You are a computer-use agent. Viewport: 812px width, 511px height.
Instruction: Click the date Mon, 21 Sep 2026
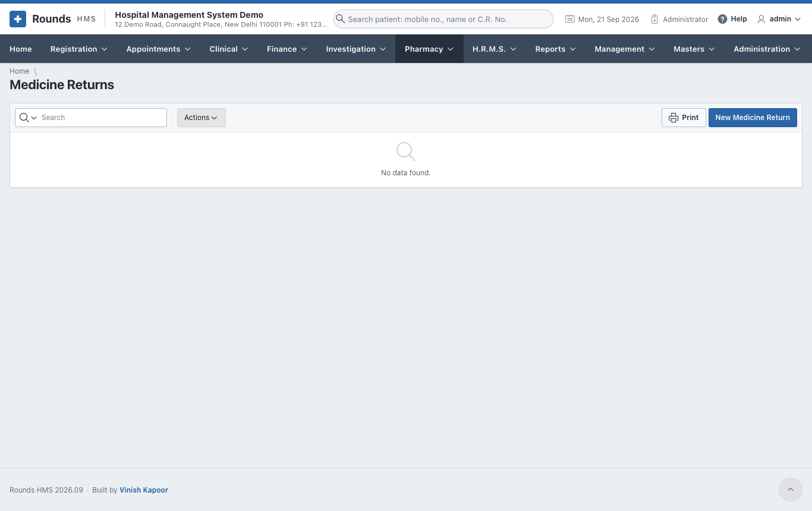(609, 19)
